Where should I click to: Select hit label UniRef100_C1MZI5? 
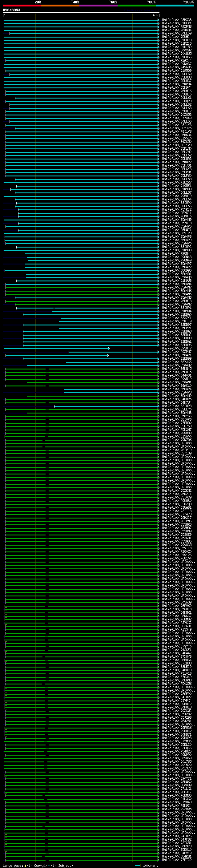177,43
